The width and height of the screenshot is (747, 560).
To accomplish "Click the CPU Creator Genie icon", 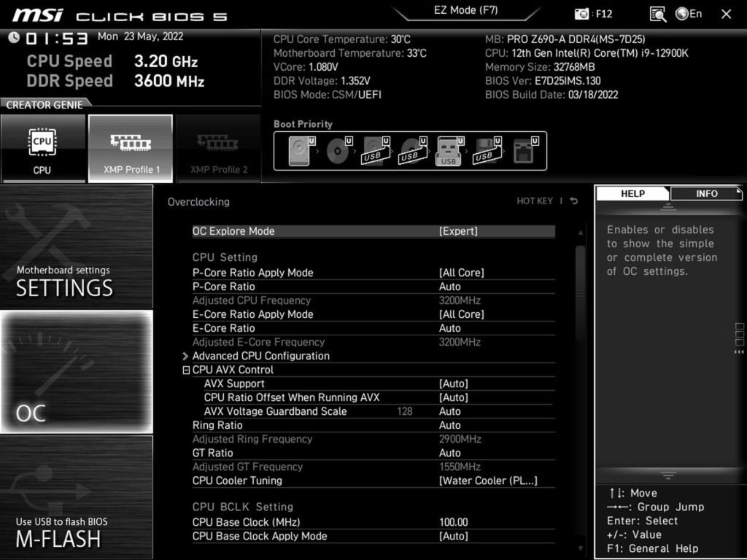I will [x=43, y=149].
